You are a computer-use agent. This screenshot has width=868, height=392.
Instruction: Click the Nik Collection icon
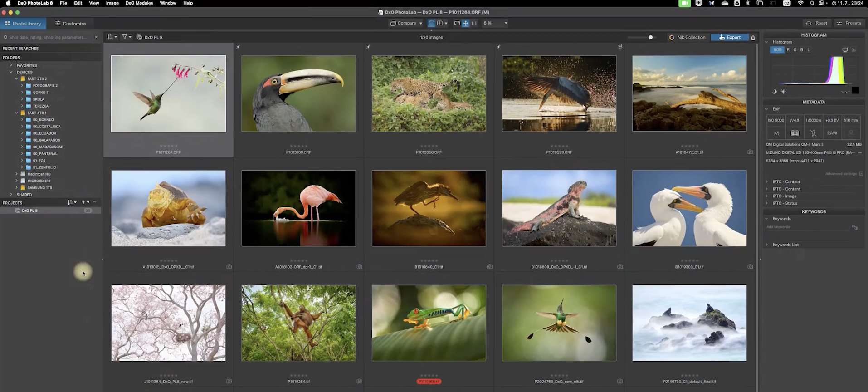(x=672, y=37)
